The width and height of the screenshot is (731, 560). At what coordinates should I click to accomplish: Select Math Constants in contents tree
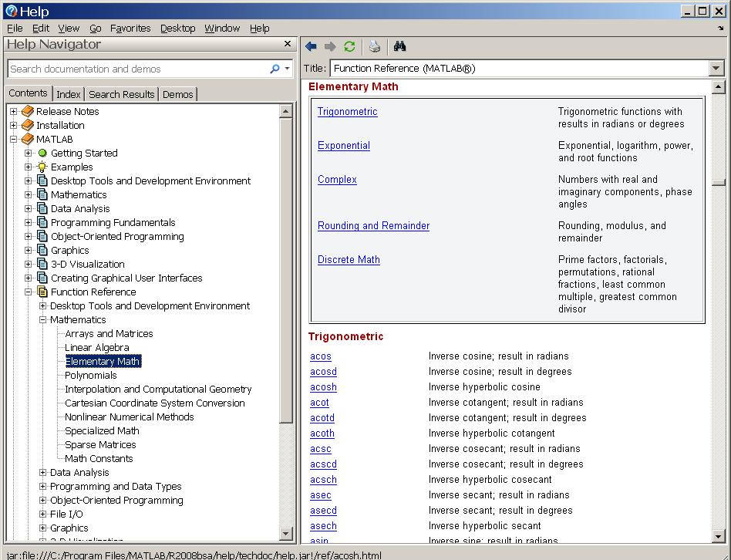pyautogui.click(x=99, y=459)
